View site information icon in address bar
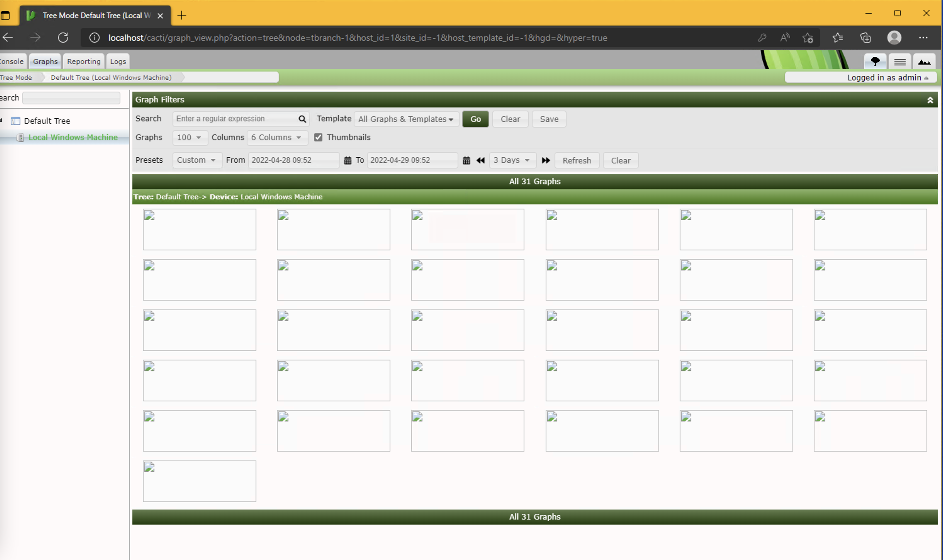The width and height of the screenshot is (943, 560). pyautogui.click(x=94, y=38)
